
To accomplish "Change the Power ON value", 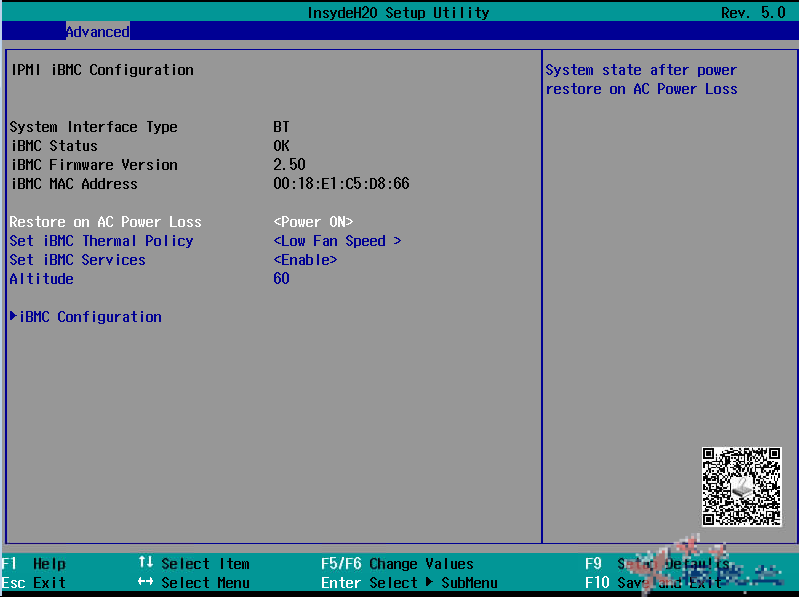I will [313, 222].
